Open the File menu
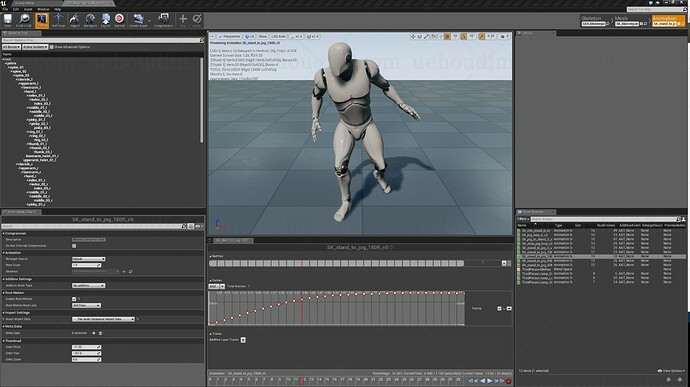 point(5,9)
